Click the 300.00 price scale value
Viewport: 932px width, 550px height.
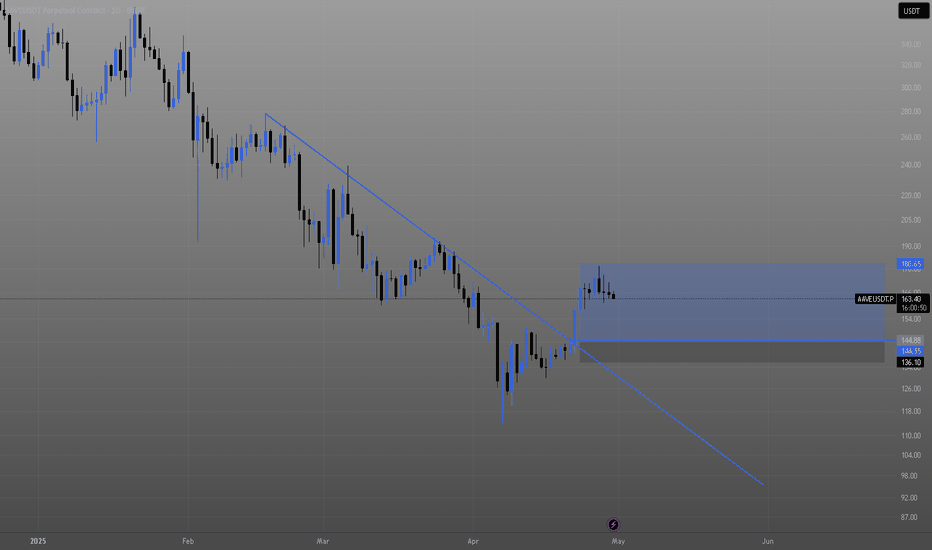coord(911,87)
